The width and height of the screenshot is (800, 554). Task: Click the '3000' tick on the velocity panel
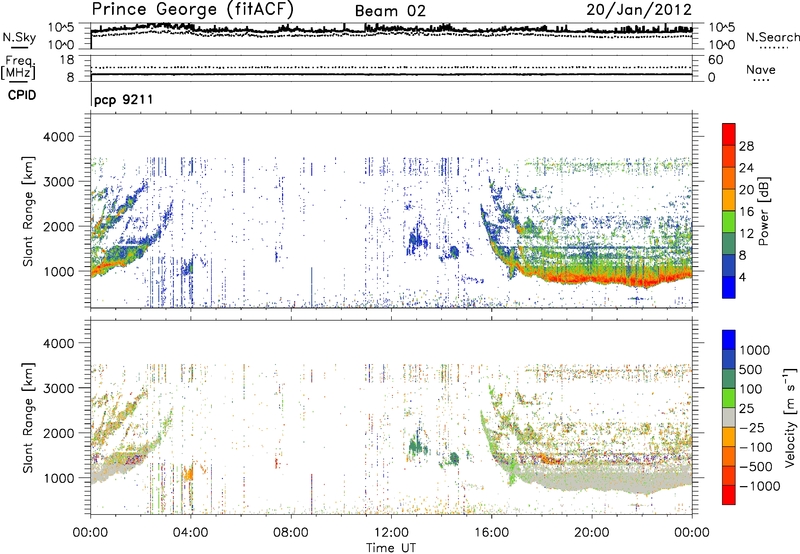pyautogui.click(x=59, y=388)
